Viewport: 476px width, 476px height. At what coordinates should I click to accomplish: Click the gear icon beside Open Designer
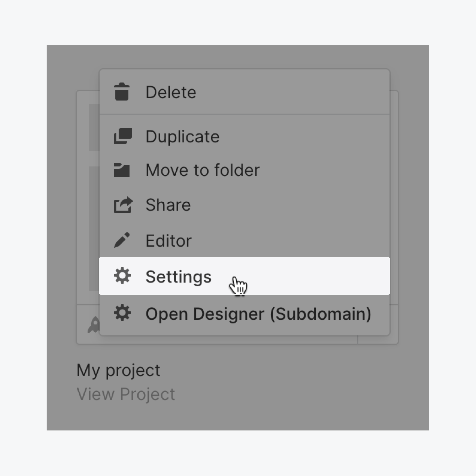[x=122, y=313]
